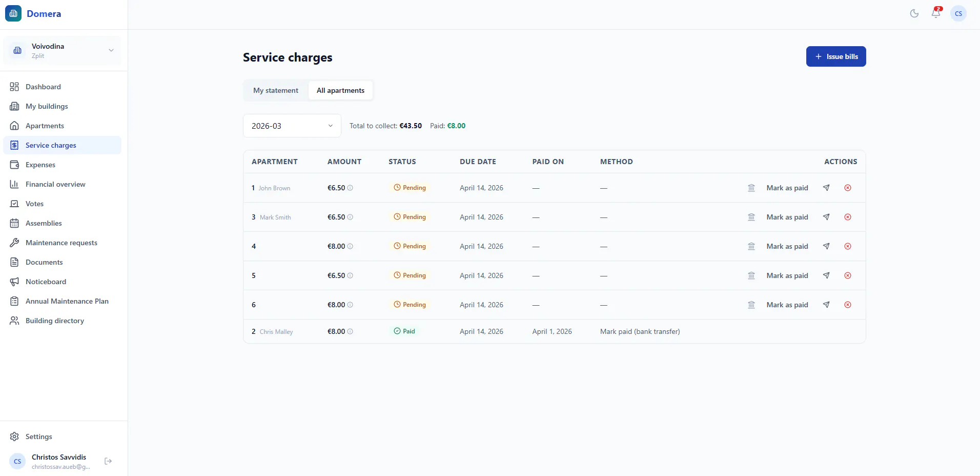The image size is (980, 476).
Task: Click bank icon in apartment 4 row
Action: [x=751, y=246]
